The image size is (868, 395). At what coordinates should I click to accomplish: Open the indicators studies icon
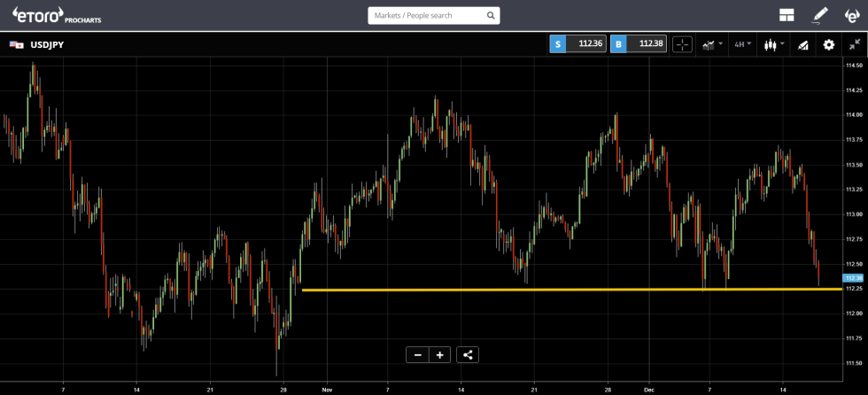point(803,44)
